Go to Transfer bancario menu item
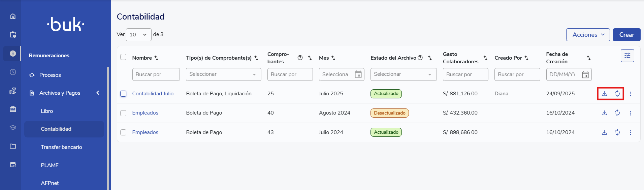This screenshot has height=190, width=644. click(61, 147)
